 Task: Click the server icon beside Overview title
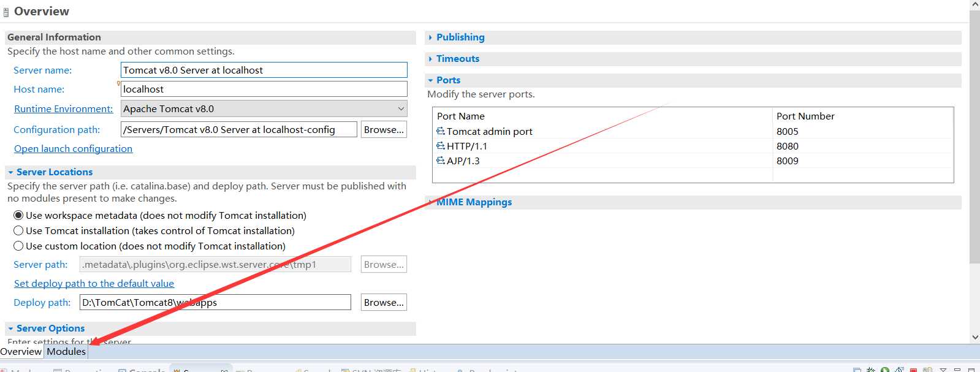coord(6,12)
